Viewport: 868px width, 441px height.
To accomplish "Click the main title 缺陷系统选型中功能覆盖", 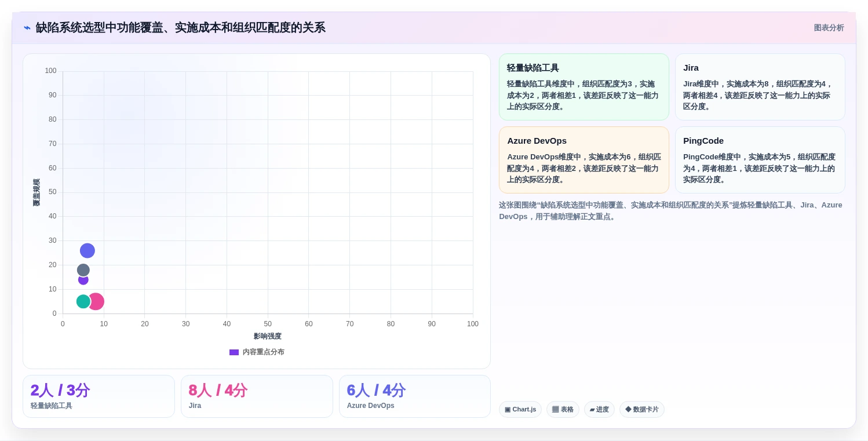I will coord(180,28).
